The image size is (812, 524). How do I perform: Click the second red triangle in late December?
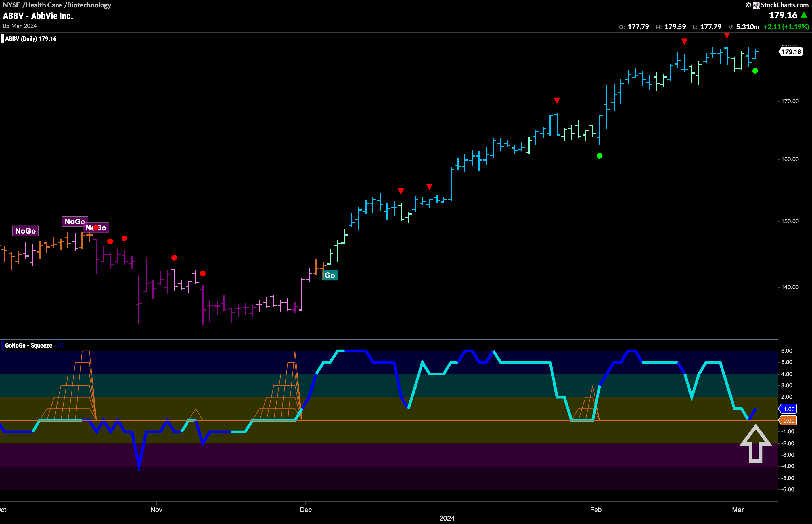(x=429, y=186)
